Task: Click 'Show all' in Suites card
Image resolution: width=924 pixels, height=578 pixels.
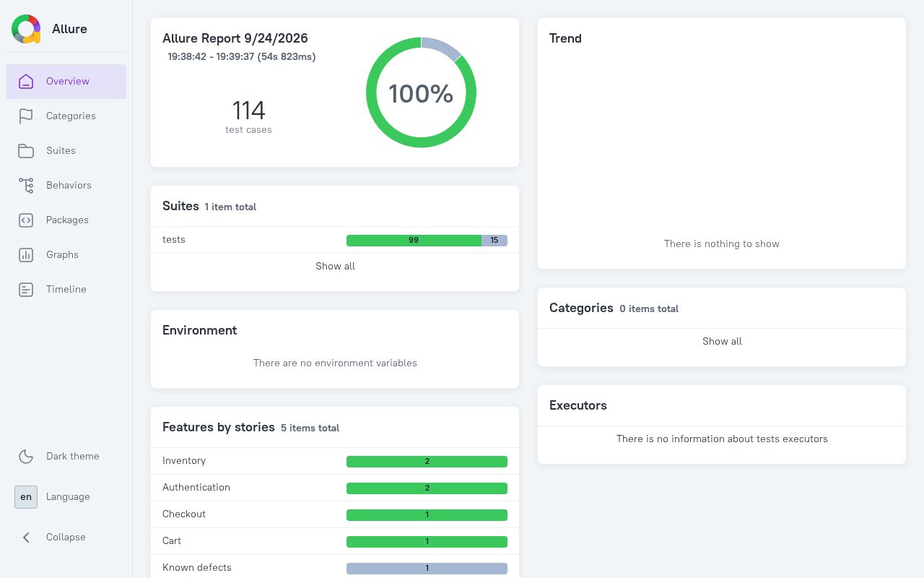Action: (x=335, y=267)
